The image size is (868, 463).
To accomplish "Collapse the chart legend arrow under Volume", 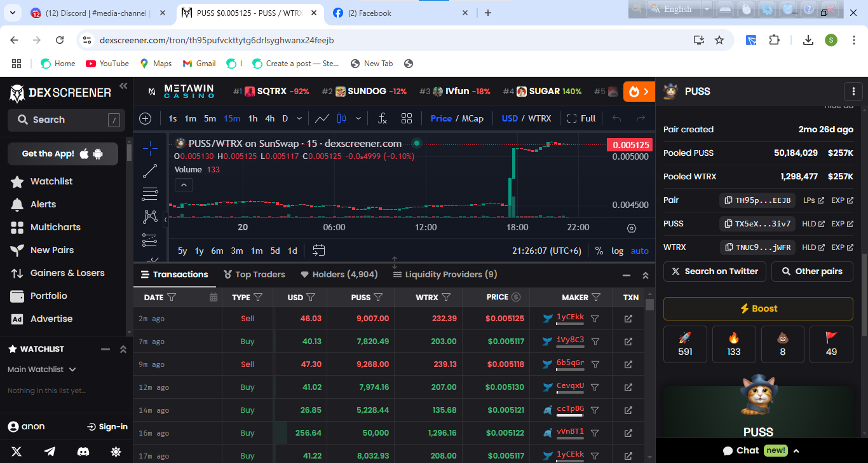I will point(184,185).
